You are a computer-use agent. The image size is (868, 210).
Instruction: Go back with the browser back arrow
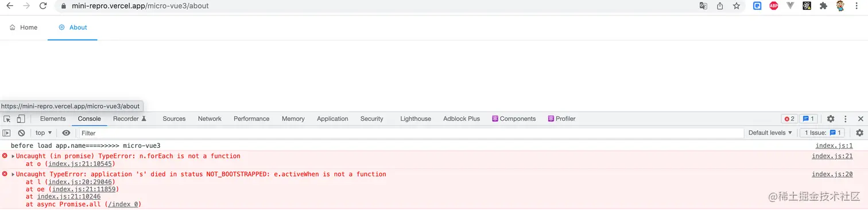pos(9,6)
